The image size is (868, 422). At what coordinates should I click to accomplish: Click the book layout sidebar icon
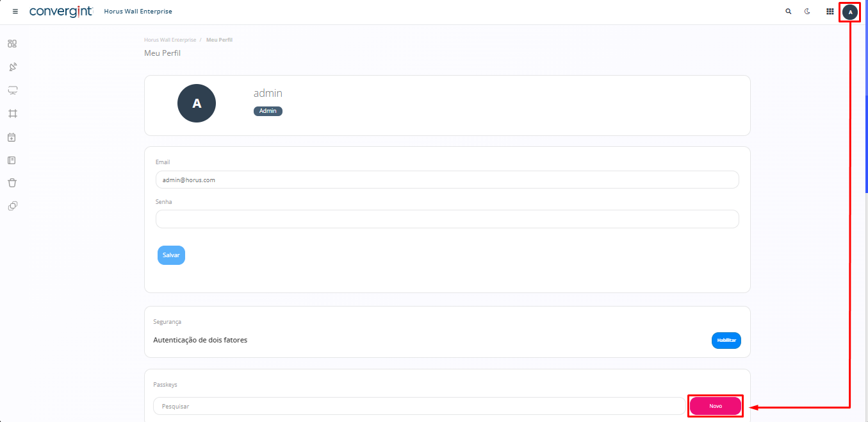12,160
